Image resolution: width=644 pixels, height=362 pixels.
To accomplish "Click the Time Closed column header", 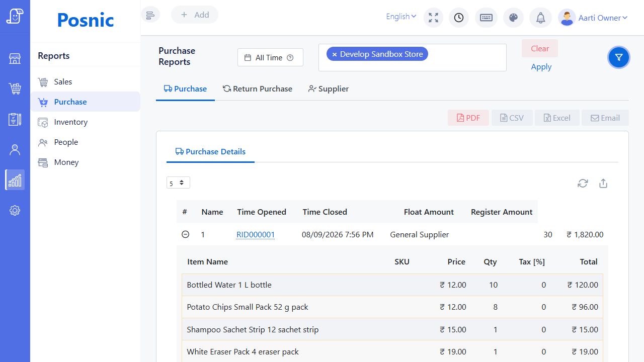I will pos(325,212).
